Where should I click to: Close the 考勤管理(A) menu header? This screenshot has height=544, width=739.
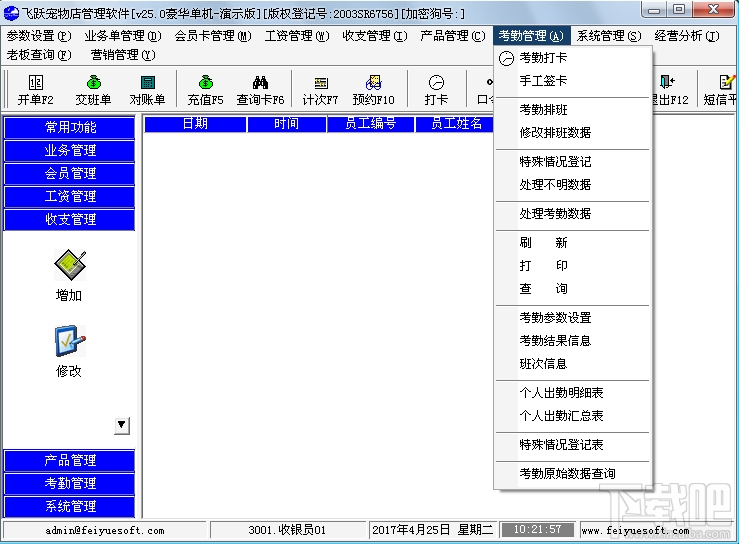pyautogui.click(x=532, y=36)
